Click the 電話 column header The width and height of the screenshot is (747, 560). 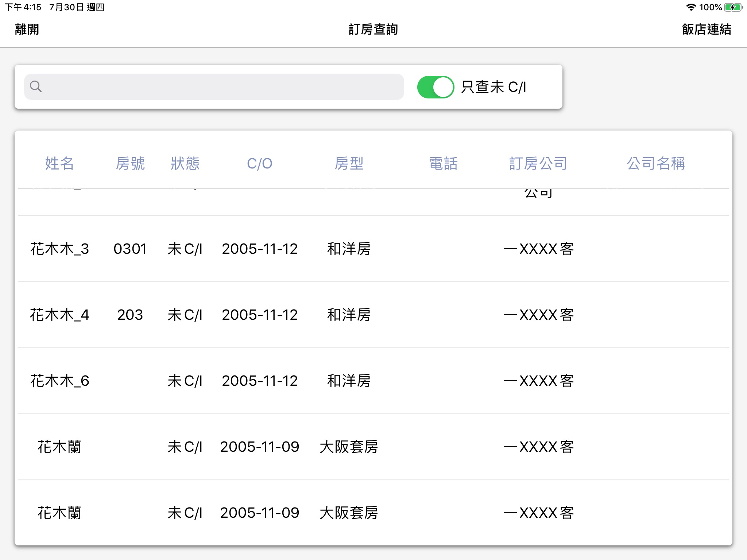coord(443,163)
